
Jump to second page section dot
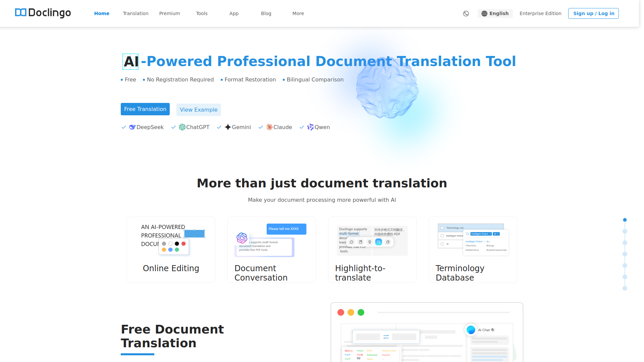click(x=625, y=231)
